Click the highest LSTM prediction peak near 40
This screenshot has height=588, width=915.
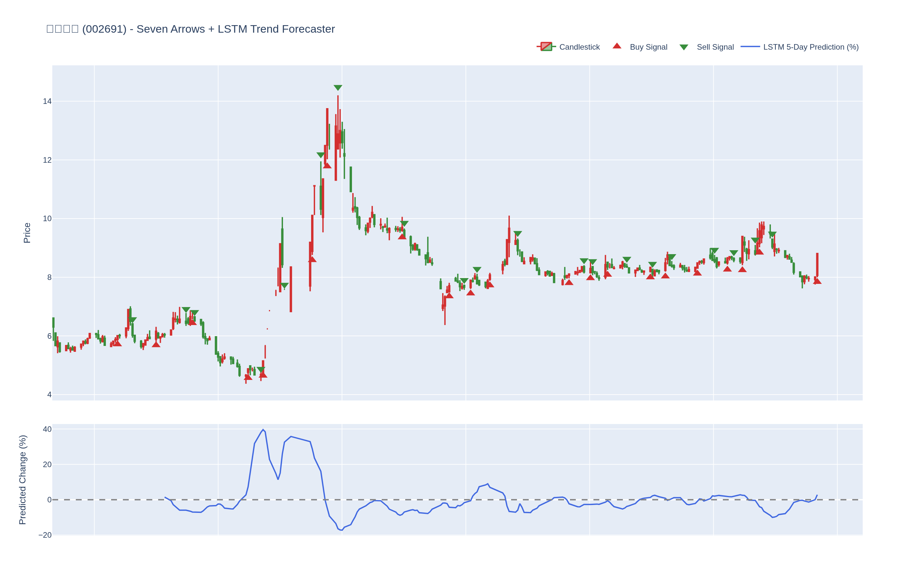tap(263, 430)
